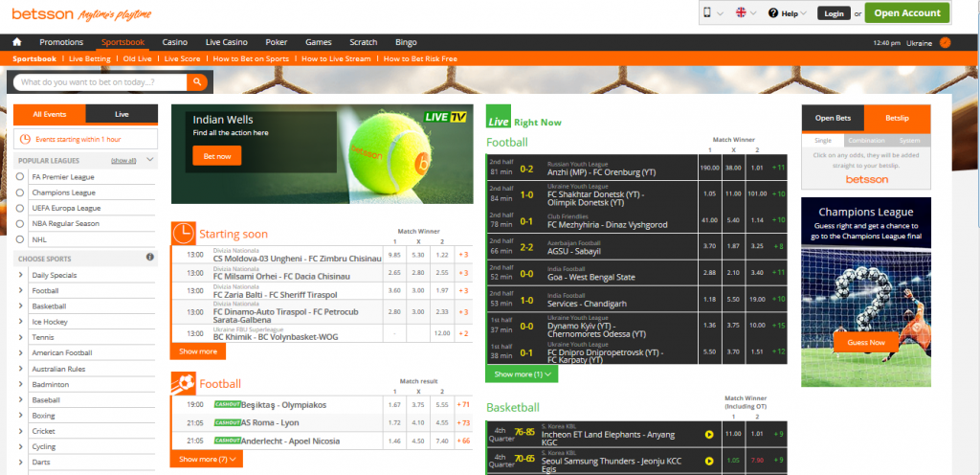
Task: Click the orange search magnifier button
Action: (197, 81)
